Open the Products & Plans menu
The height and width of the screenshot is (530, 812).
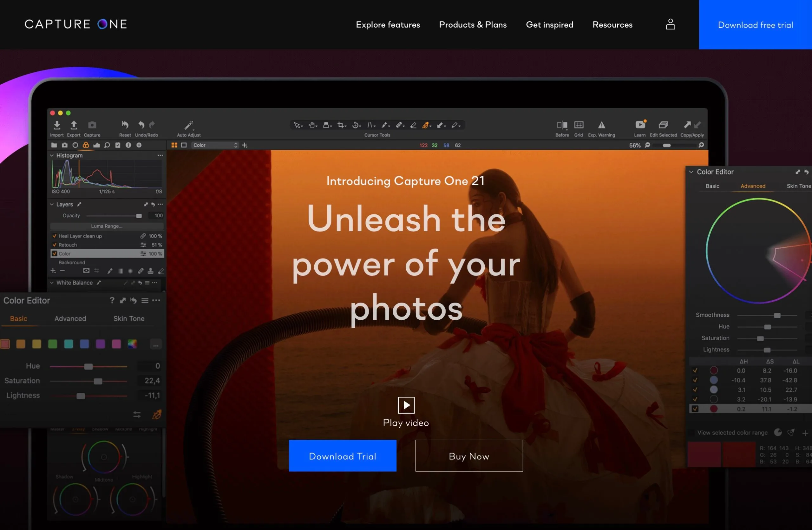[473, 24]
